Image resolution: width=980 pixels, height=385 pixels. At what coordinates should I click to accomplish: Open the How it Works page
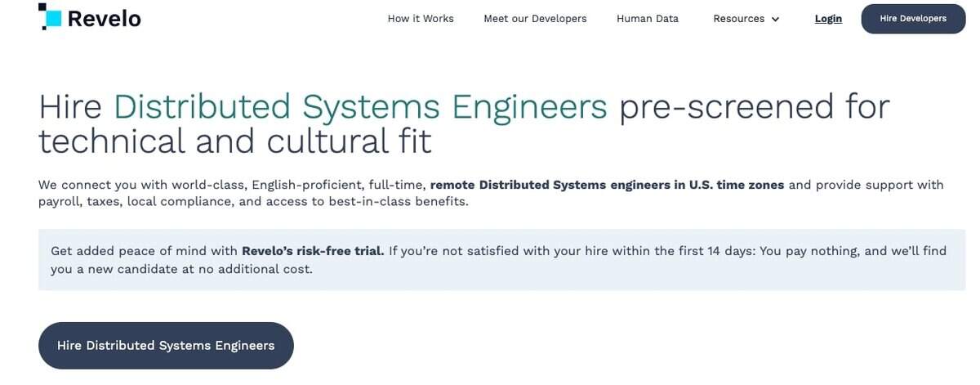click(x=421, y=19)
